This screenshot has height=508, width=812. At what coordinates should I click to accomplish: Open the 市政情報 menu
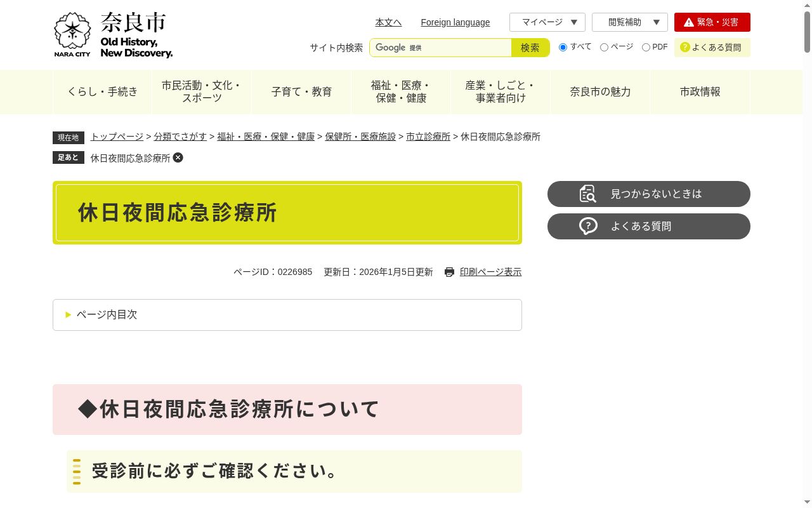700,92
